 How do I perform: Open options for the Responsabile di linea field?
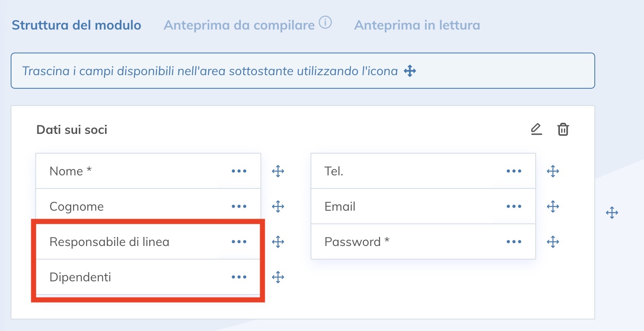coord(239,242)
